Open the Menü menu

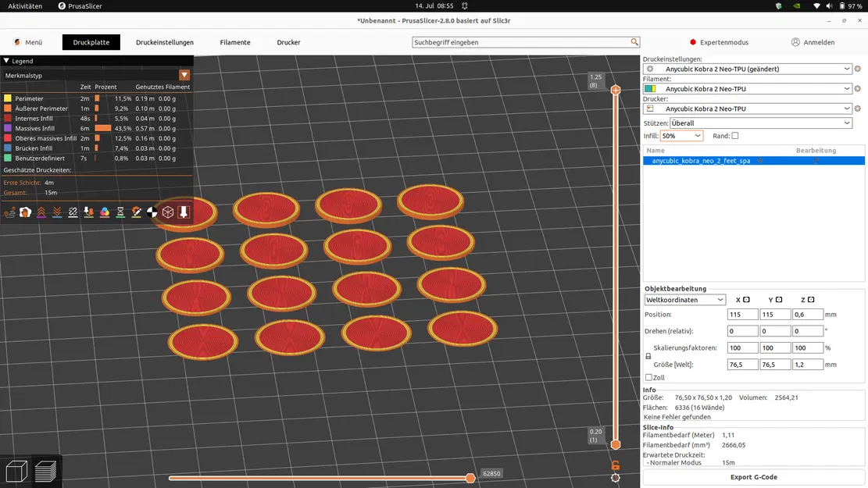click(27, 42)
